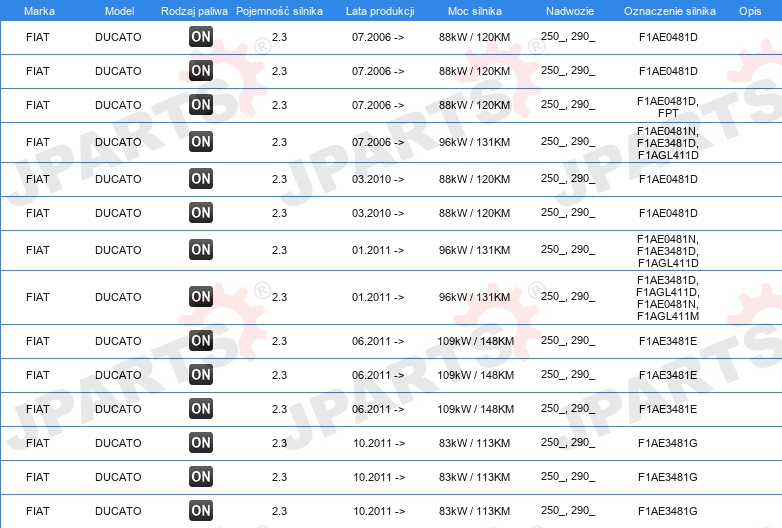This screenshot has width=782, height=528.
Task: Click the Lata produkcji column header
Action: [x=380, y=11]
